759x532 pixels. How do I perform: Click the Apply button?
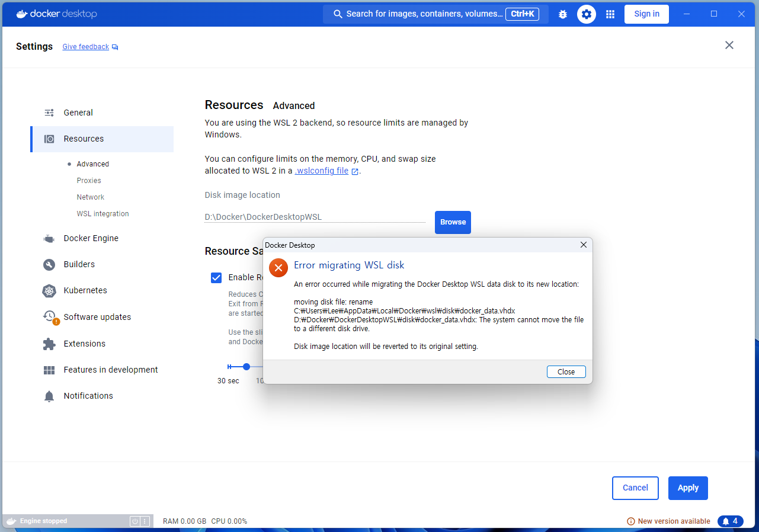(688, 488)
